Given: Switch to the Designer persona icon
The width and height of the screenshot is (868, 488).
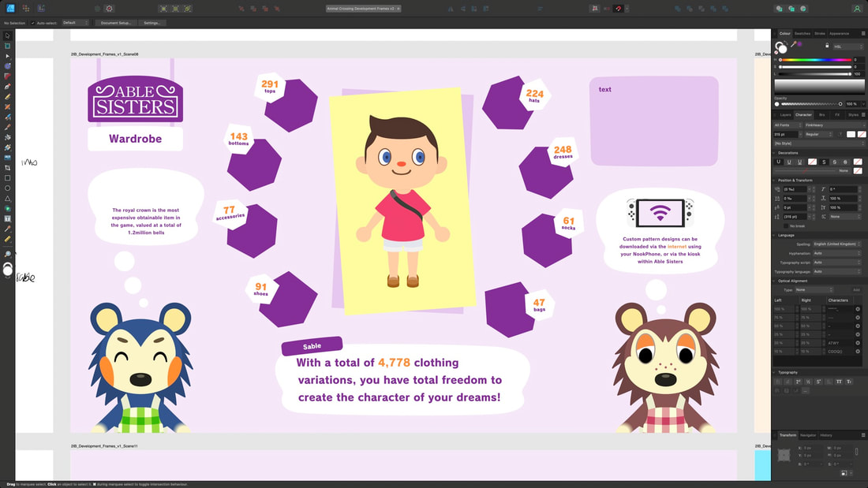Looking at the screenshot, I should click(10, 9).
